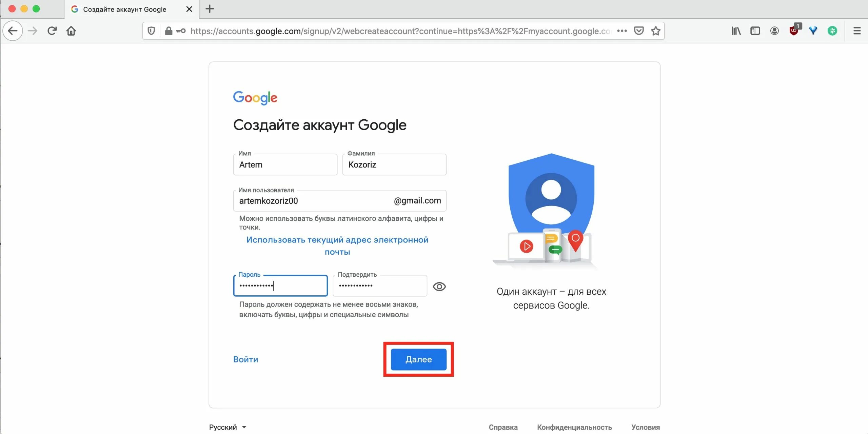Screen dimensions: 868x434
Task: Open the Конфиденциальность footer link
Action: [x=574, y=427]
